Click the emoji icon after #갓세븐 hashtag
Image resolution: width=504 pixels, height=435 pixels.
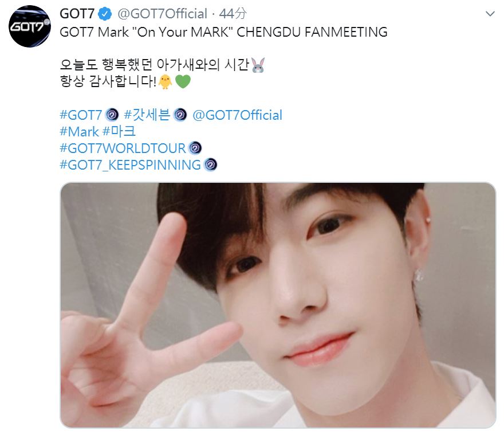pos(180,115)
